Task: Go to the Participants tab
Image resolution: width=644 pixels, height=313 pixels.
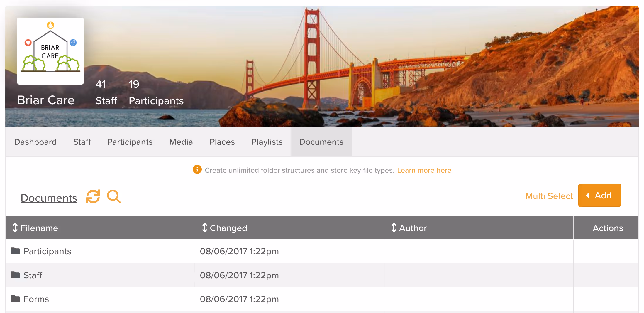Action: tap(130, 142)
